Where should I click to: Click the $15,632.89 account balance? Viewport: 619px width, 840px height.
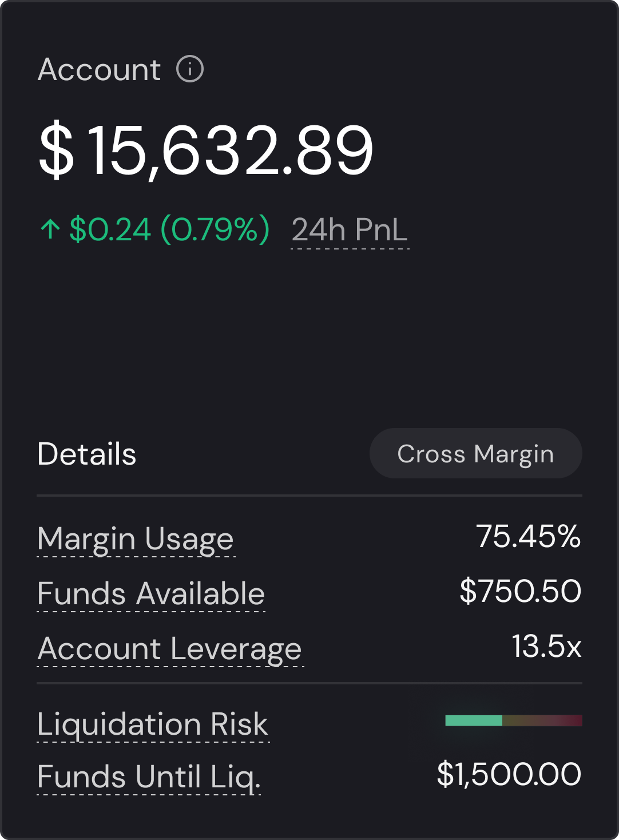coord(206,150)
